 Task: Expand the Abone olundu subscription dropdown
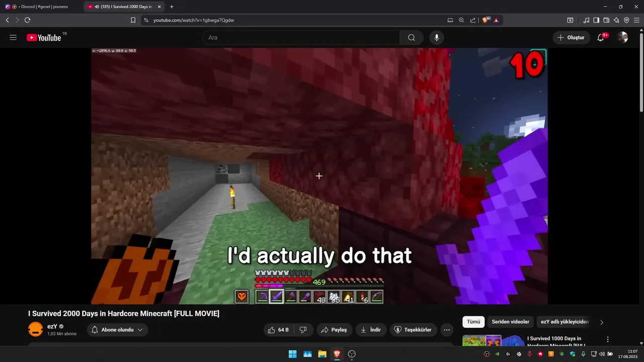pos(117,330)
